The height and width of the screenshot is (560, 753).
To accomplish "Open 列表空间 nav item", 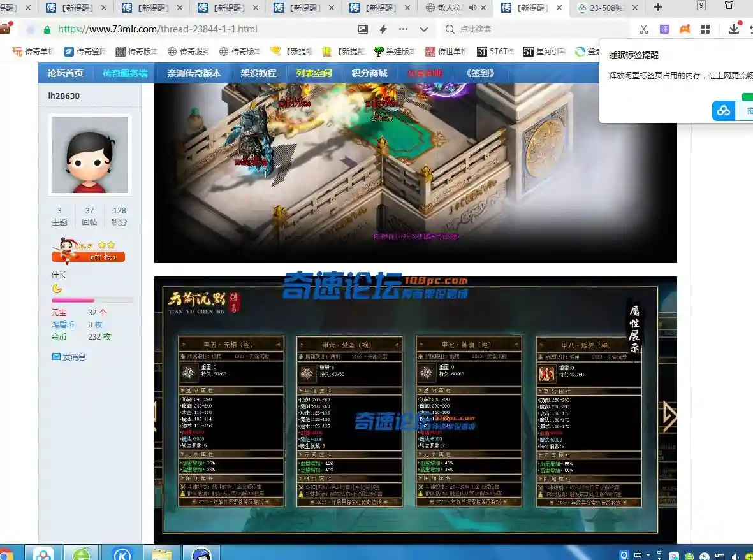I will click(x=314, y=73).
